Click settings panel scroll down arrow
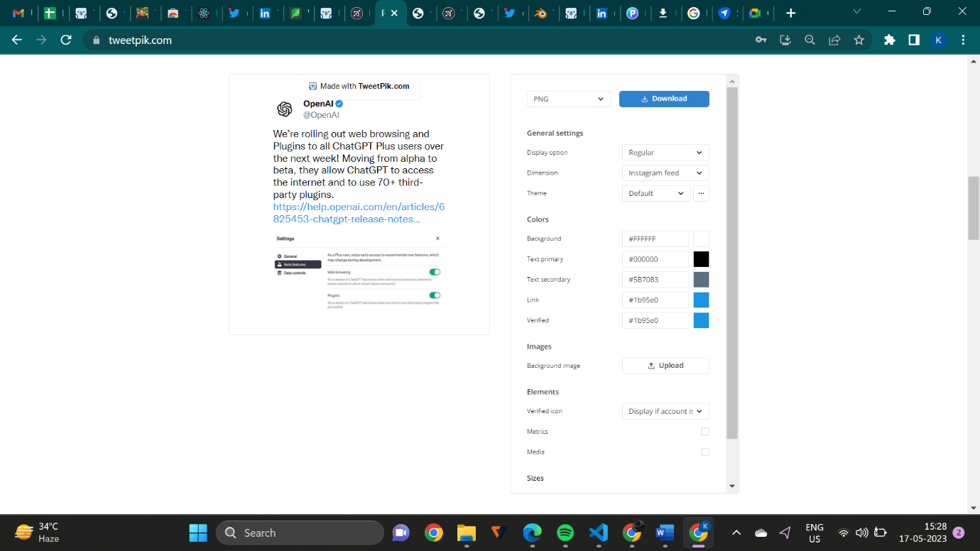Viewport: 980px width, 551px height. click(732, 486)
